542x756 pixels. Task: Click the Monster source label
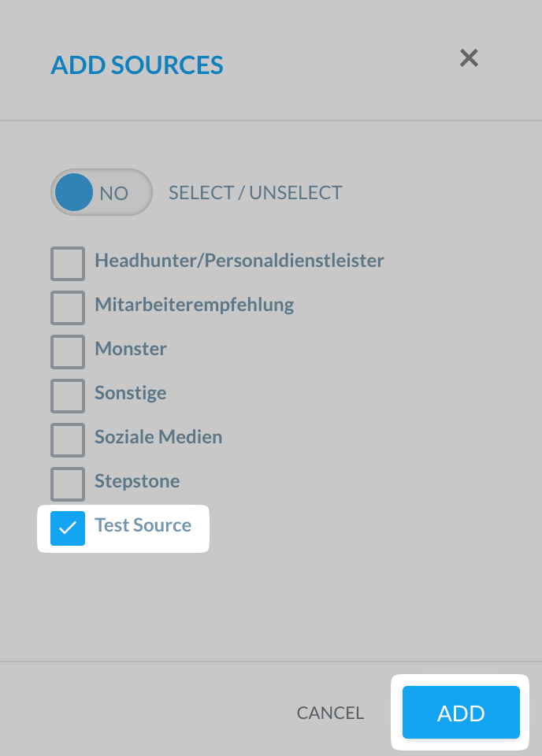(x=131, y=349)
